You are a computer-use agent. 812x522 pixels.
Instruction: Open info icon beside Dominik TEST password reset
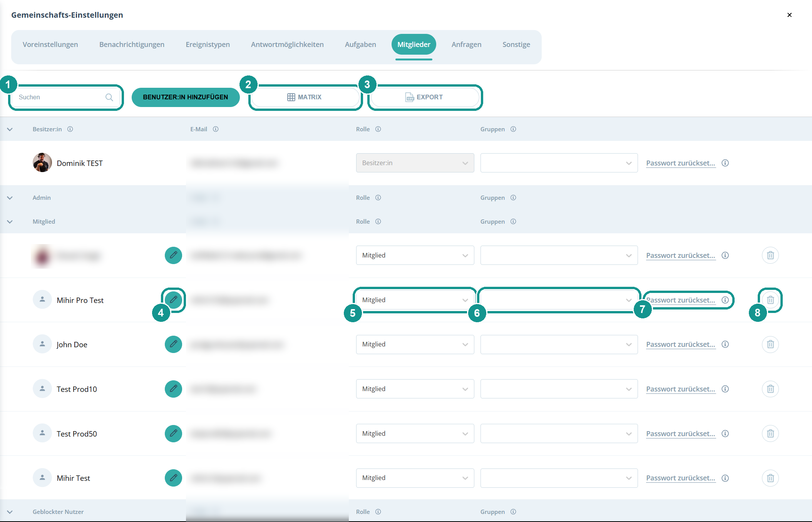pos(725,163)
